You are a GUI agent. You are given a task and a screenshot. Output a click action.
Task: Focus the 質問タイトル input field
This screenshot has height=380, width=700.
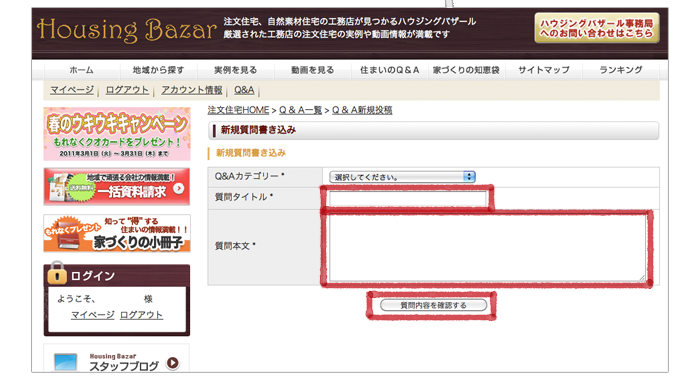tap(408, 199)
